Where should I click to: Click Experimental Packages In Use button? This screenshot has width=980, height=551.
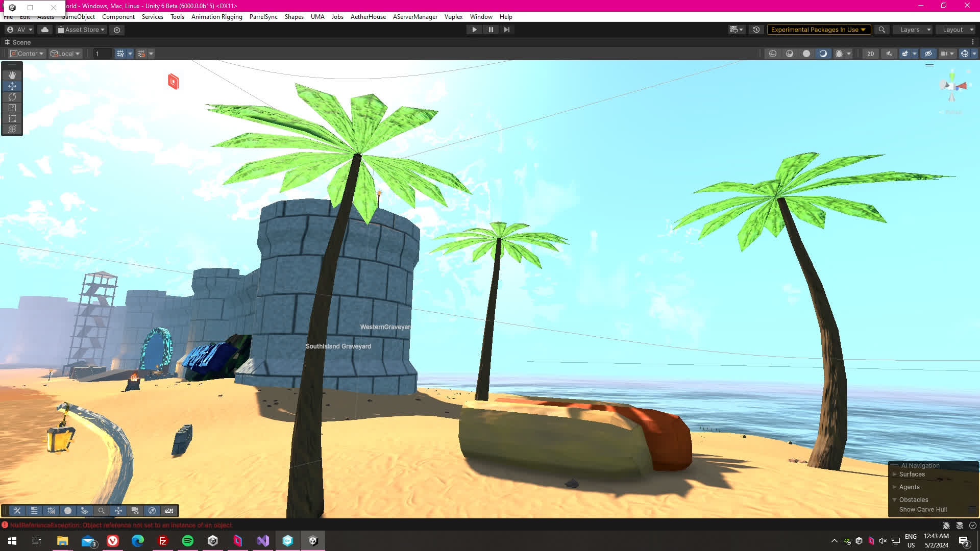point(818,30)
